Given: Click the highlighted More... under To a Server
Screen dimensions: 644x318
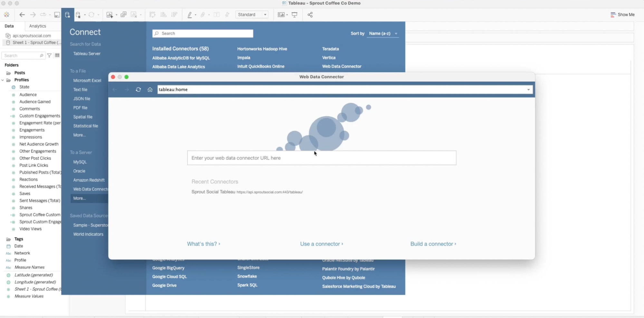Looking at the screenshot, I should (89, 198).
